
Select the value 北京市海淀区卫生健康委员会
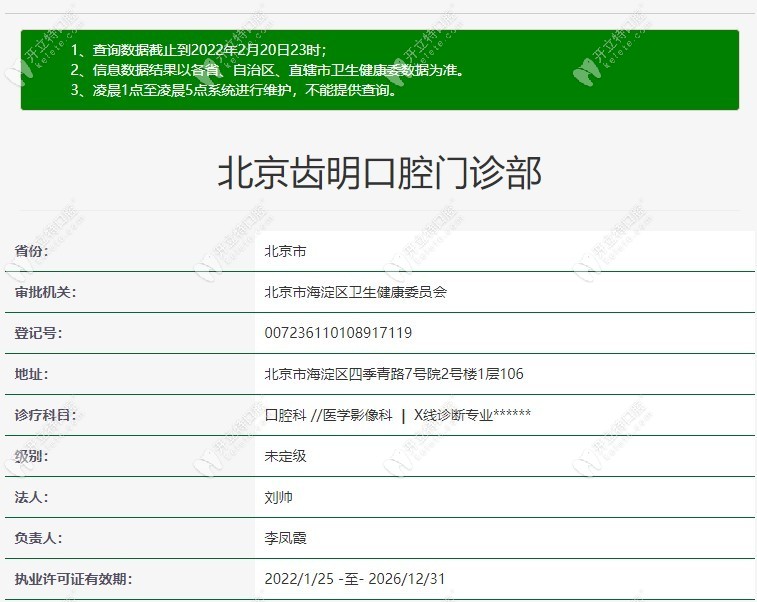tap(355, 292)
